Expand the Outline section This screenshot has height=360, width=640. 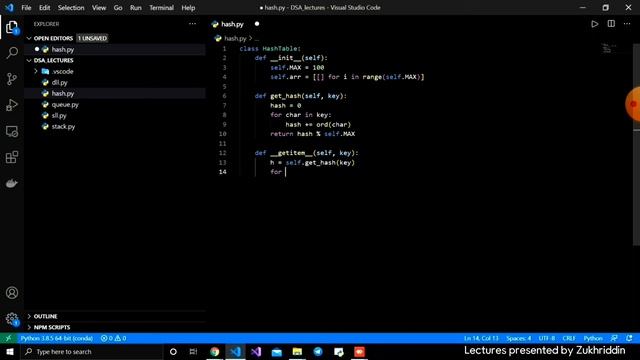pos(29,316)
